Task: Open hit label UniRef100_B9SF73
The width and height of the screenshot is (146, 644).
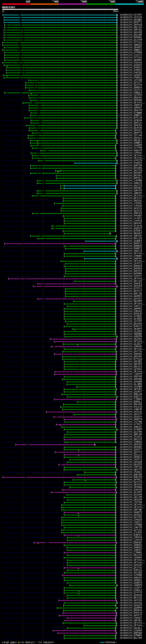Action: 131,22
